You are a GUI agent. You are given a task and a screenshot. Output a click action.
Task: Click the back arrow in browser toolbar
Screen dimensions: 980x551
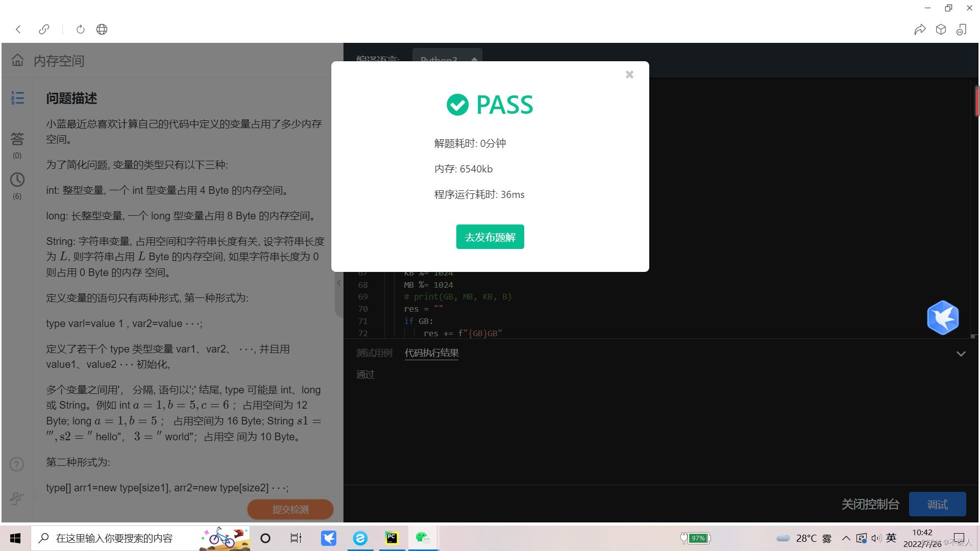pos(18,30)
